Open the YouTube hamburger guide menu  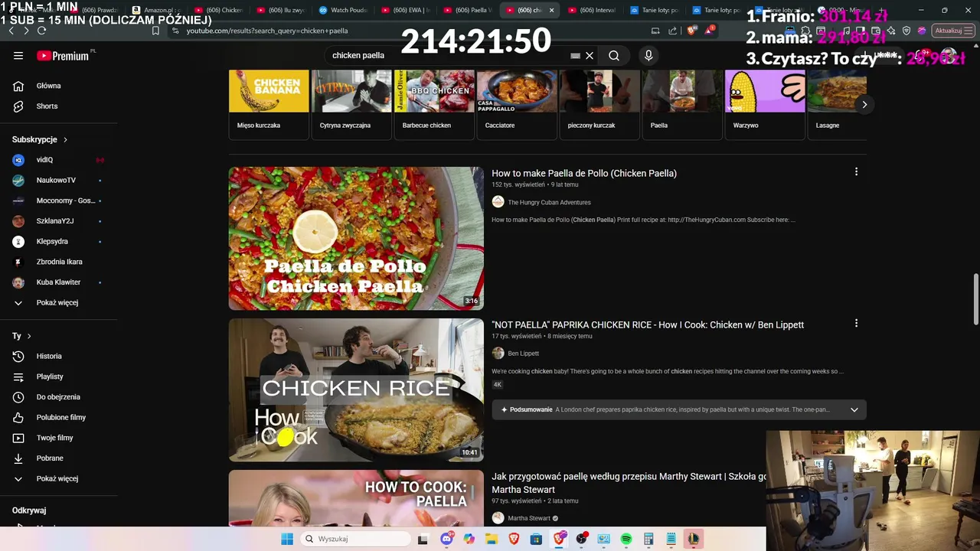click(18, 55)
